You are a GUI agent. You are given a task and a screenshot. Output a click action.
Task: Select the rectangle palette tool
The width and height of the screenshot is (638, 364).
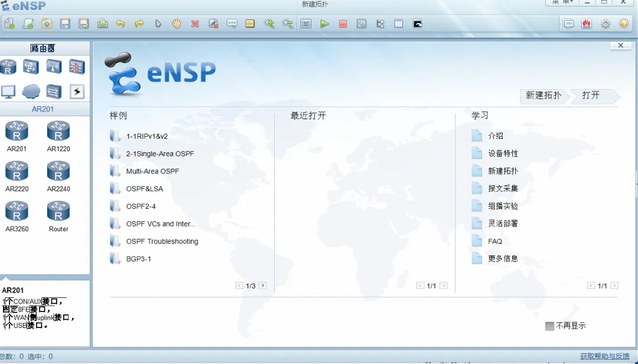pos(250,24)
